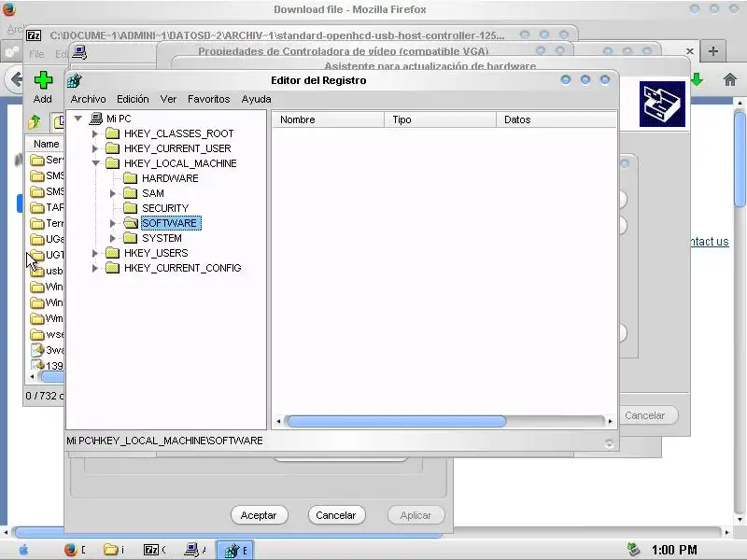Click the registry scrollbar right arrow

[611, 422]
